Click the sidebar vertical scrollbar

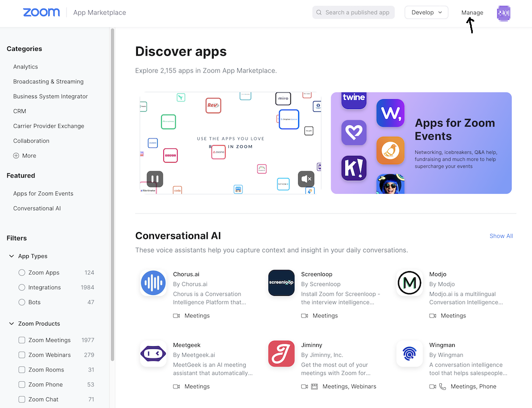click(112, 194)
